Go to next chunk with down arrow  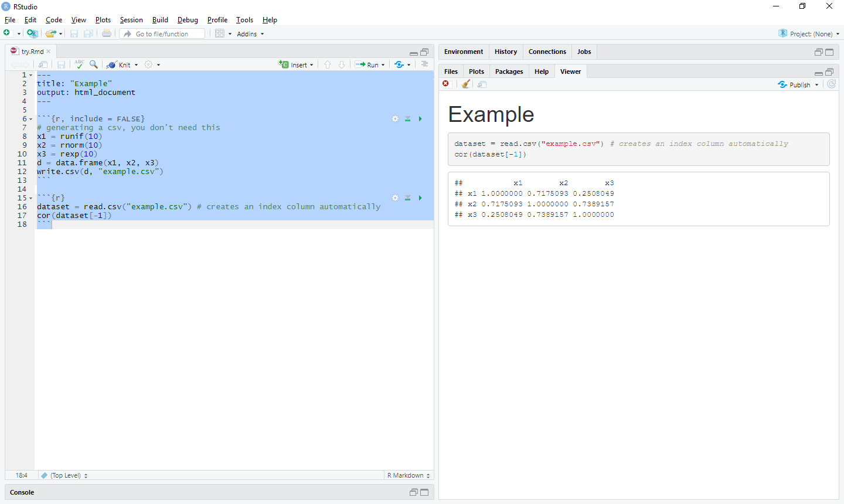(342, 64)
